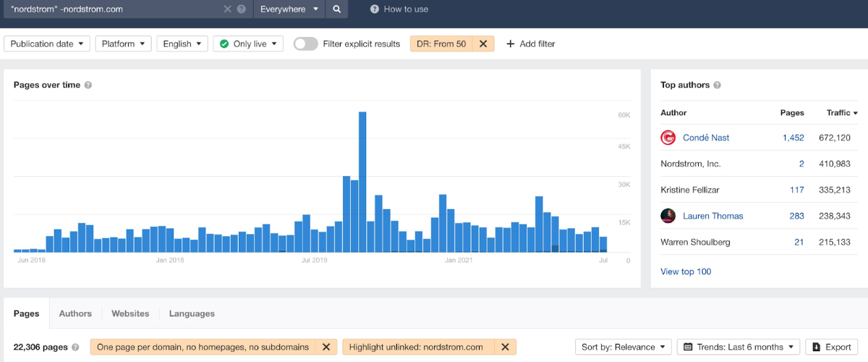Remove One page per domain filter
Screen dimensions: 868x362
pyautogui.click(x=326, y=347)
